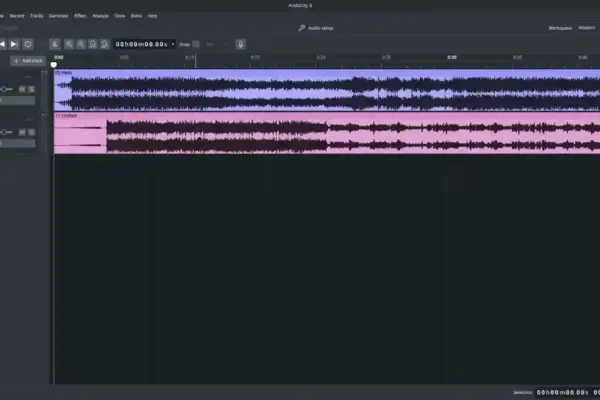This screenshot has width=600, height=400.
Task: Toggle the loop playback button
Action: click(x=28, y=44)
